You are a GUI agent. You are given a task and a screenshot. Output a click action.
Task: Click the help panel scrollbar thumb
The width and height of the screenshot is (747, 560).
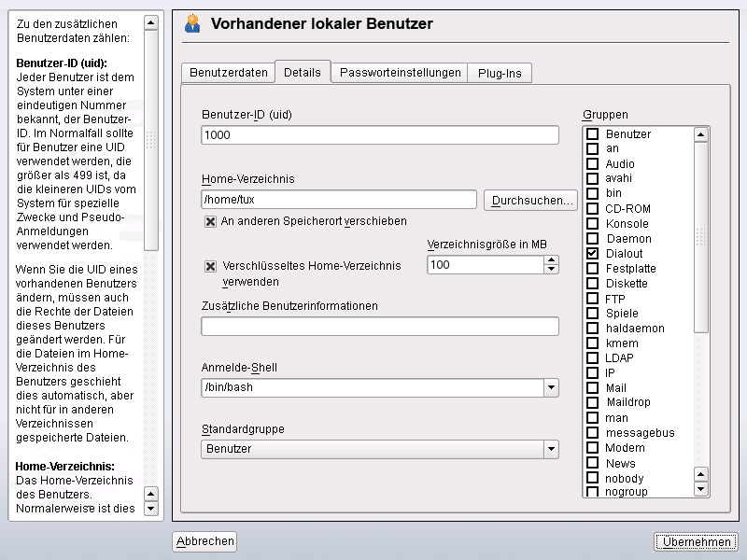[151, 140]
